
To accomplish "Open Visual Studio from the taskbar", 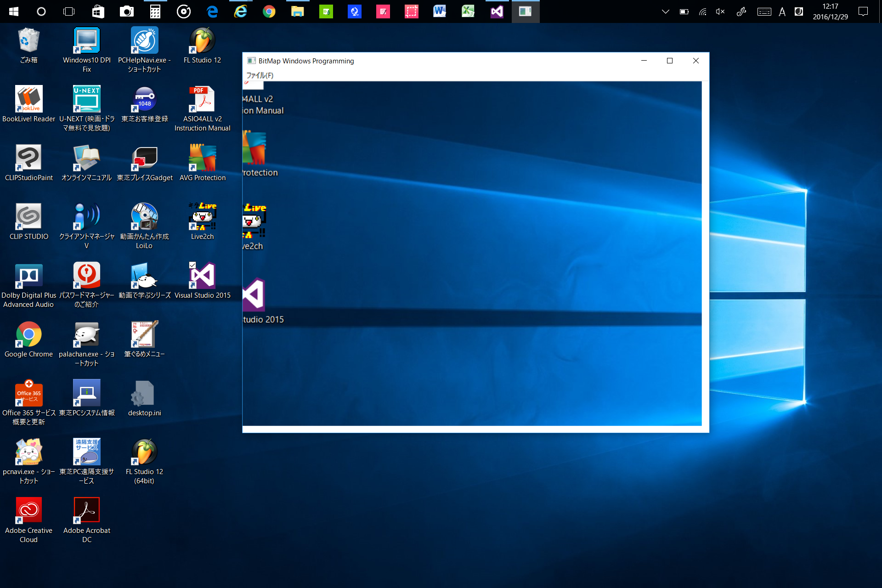I will pyautogui.click(x=497, y=11).
